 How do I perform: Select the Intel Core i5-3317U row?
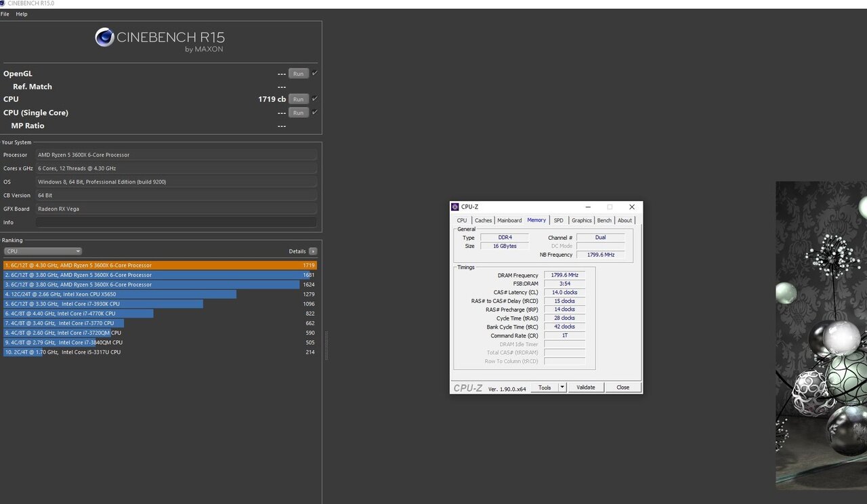pyautogui.click(x=160, y=352)
